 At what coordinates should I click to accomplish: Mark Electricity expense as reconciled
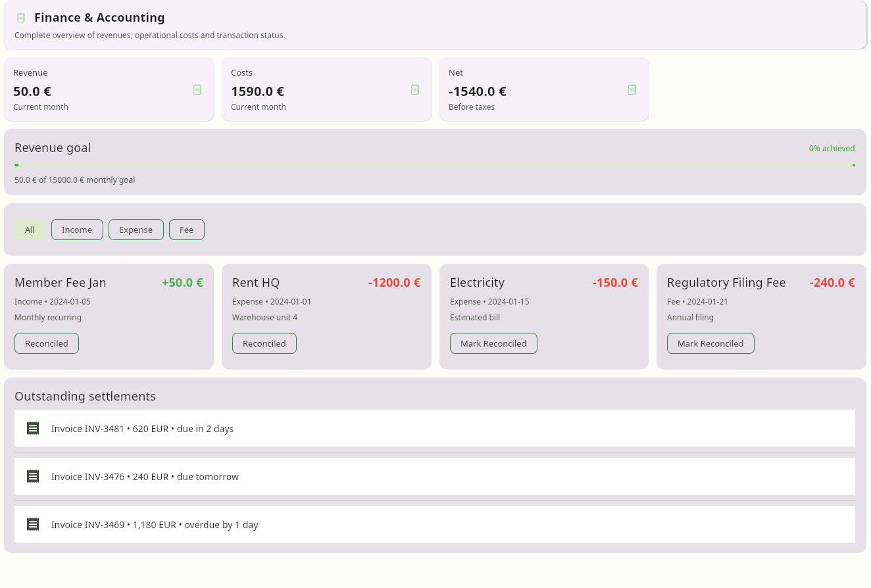coord(493,343)
